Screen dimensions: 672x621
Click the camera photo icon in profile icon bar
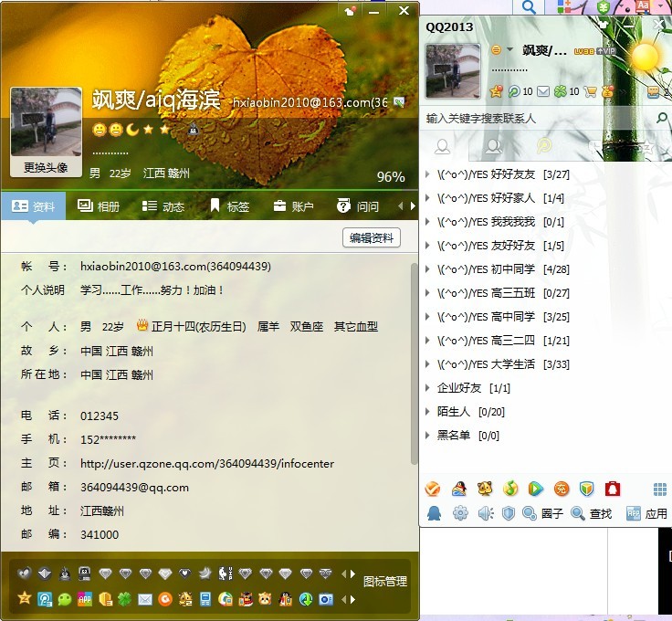[x=326, y=599]
